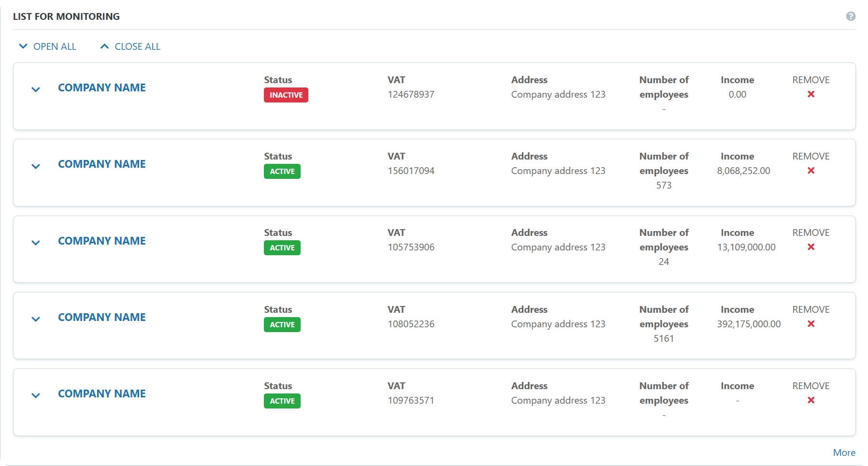Expand row for VAT 109763571 company

tap(36, 395)
